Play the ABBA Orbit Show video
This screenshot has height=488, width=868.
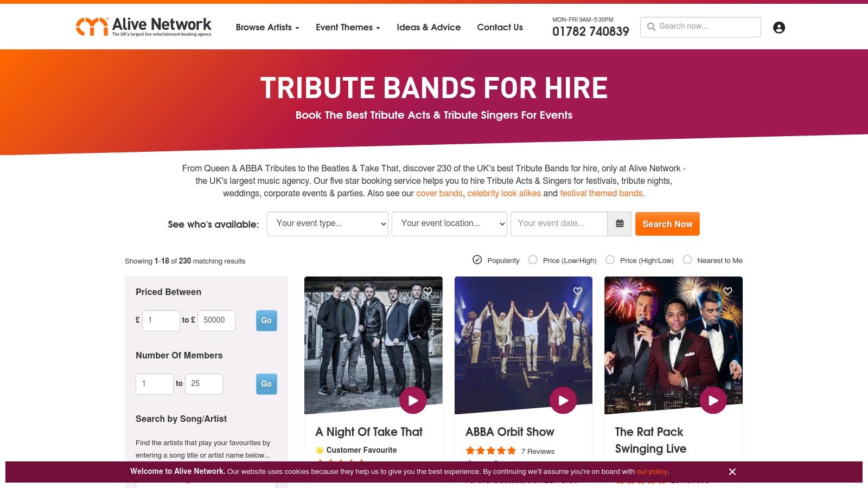[x=563, y=400]
